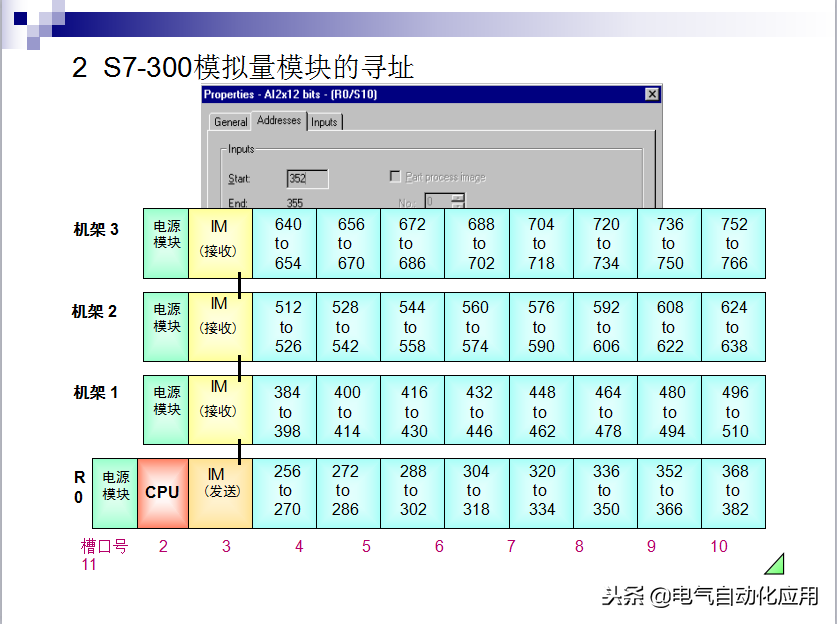Open the Inputs tab
The image size is (837, 624).
pyautogui.click(x=324, y=122)
